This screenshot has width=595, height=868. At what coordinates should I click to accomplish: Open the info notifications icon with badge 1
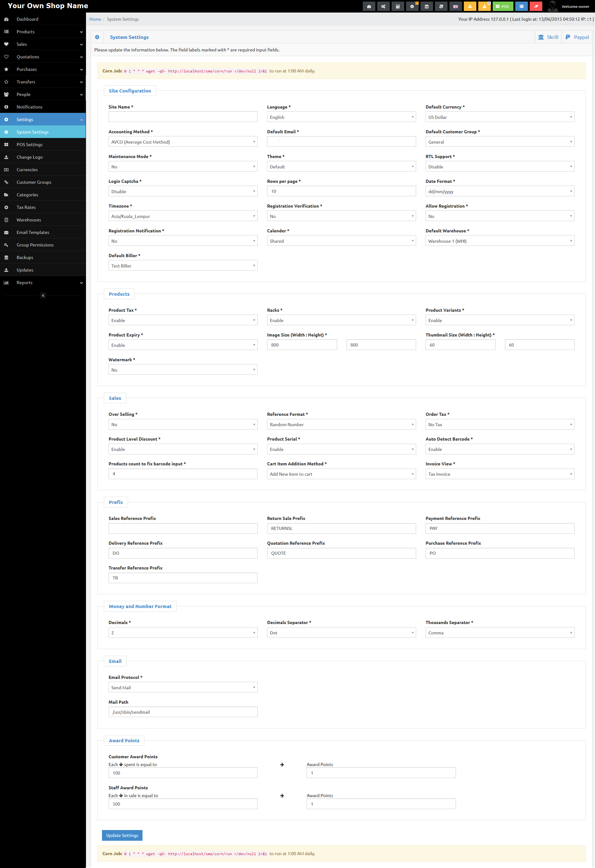(x=412, y=6)
